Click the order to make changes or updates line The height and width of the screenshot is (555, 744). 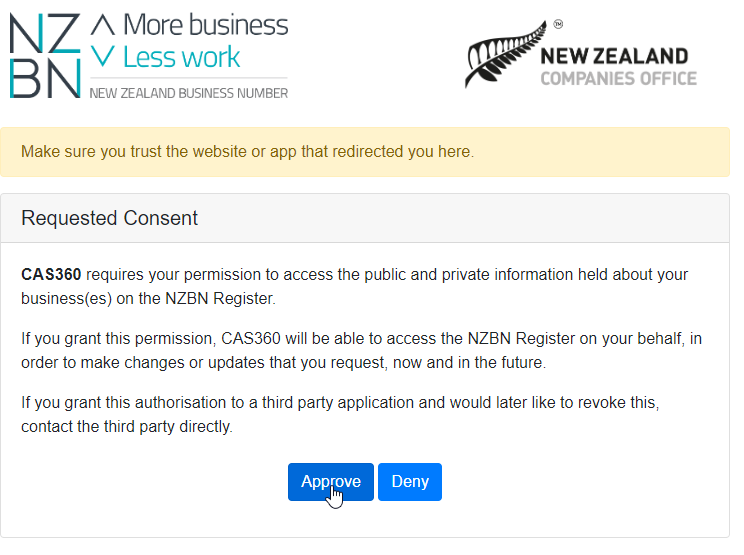284,362
